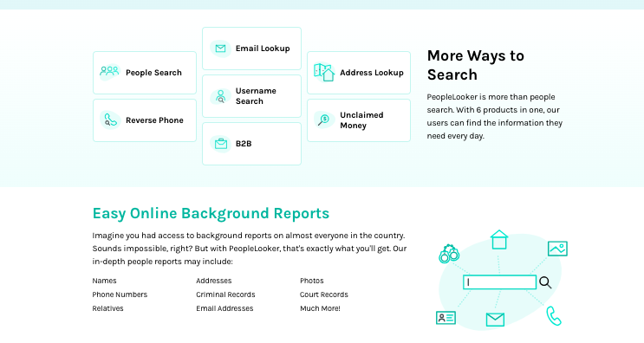The image size is (644, 343).
Task: Click the 'Criminal Records' list item
Action: click(x=225, y=294)
